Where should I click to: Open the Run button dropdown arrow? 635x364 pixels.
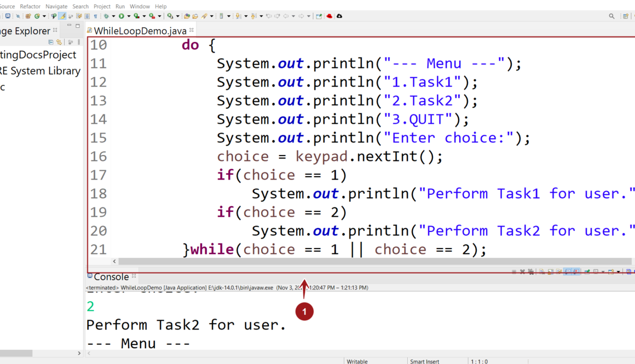(129, 16)
